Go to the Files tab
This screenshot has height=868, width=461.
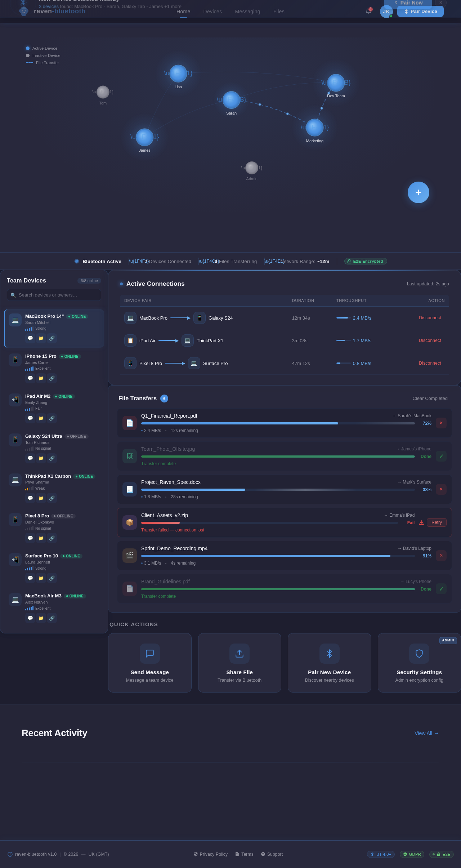tap(279, 12)
